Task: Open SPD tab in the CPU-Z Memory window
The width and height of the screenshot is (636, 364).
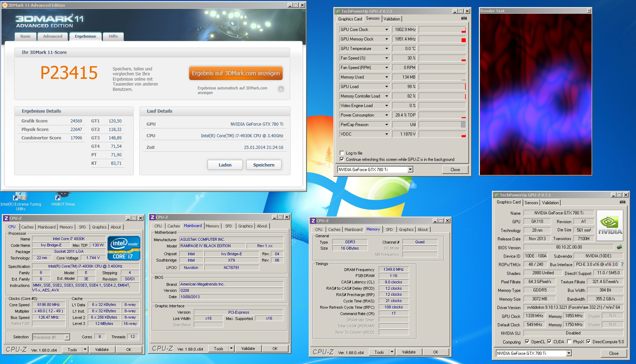Action: click(x=389, y=230)
